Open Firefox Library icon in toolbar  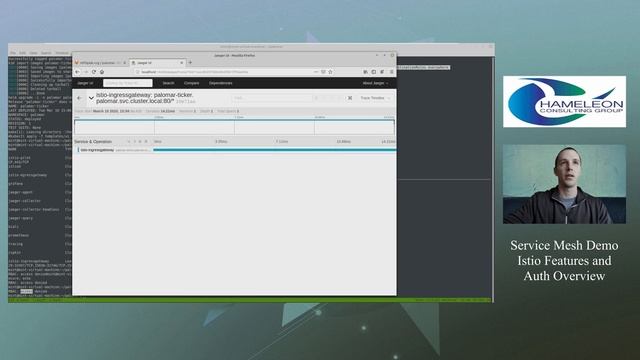pos(365,72)
